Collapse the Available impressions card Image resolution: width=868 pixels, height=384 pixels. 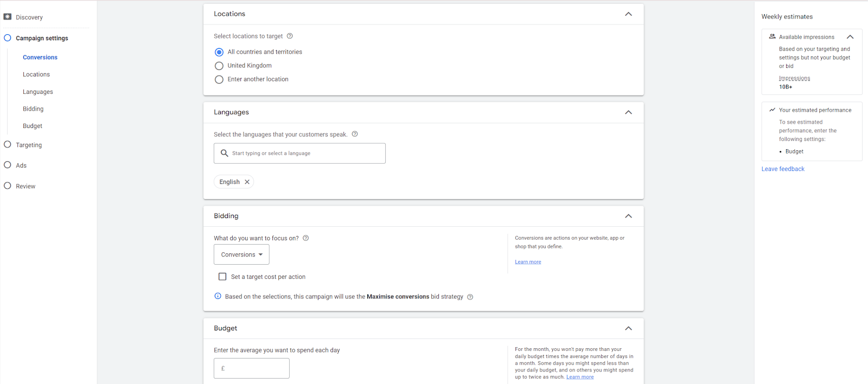tap(850, 37)
